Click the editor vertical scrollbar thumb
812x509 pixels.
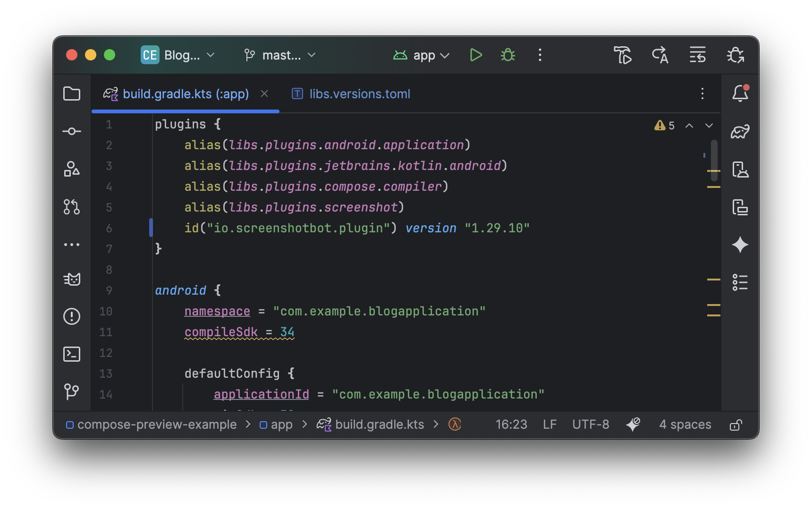pos(714,161)
